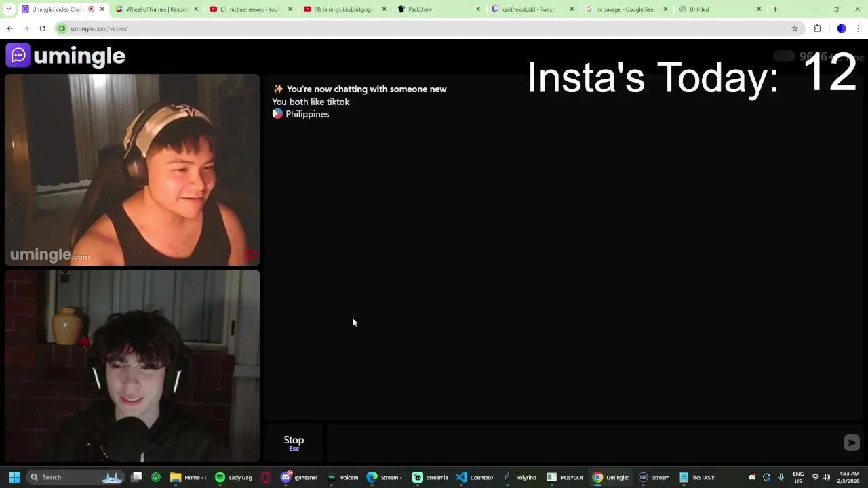Reload the Umingle page
Screen dimensions: 868x488
coord(42,28)
